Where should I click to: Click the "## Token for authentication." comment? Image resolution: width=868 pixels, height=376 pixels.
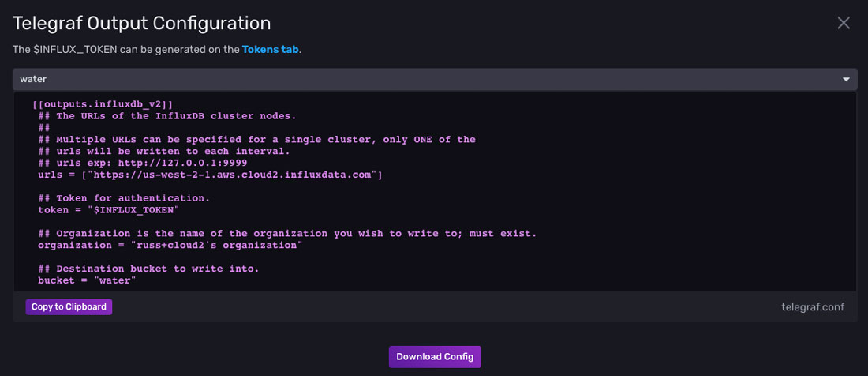pyautogui.click(x=124, y=198)
